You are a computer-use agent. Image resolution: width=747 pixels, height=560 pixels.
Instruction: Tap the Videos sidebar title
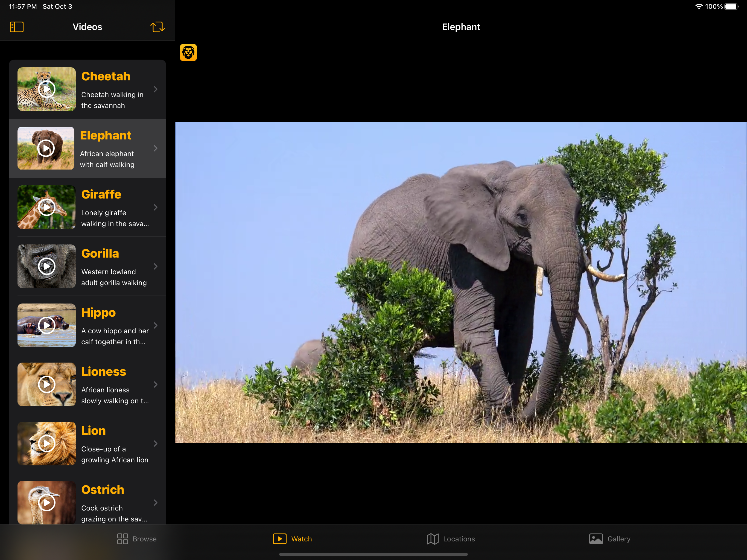[x=87, y=27]
